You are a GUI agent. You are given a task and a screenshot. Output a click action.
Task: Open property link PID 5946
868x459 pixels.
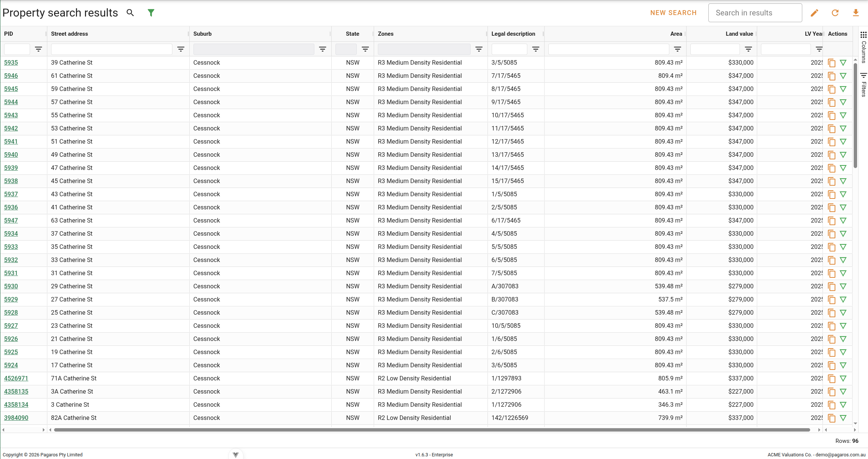[x=11, y=76]
